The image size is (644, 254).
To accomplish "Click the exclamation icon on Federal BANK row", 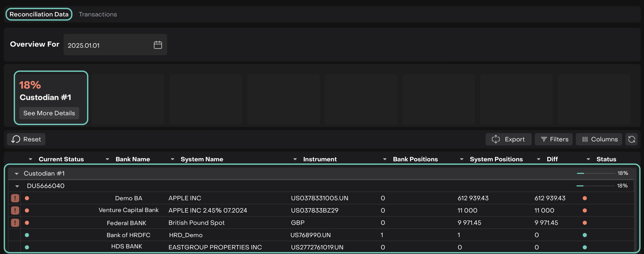I will click(15, 223).
